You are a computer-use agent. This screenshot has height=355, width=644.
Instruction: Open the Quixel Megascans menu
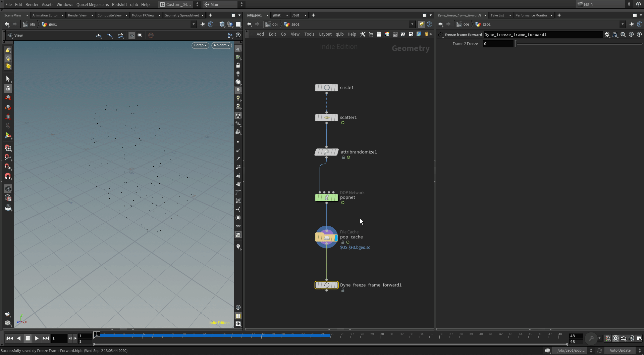coord(93,4)
